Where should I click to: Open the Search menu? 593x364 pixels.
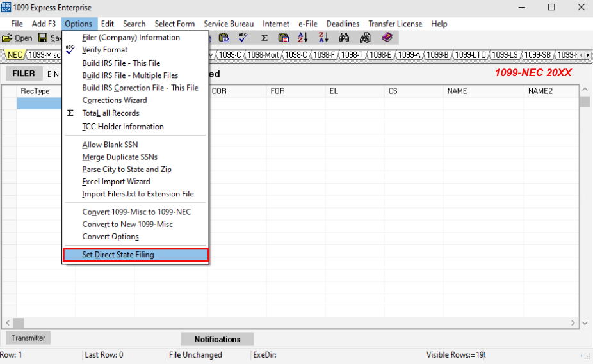(x=134, y=24)
